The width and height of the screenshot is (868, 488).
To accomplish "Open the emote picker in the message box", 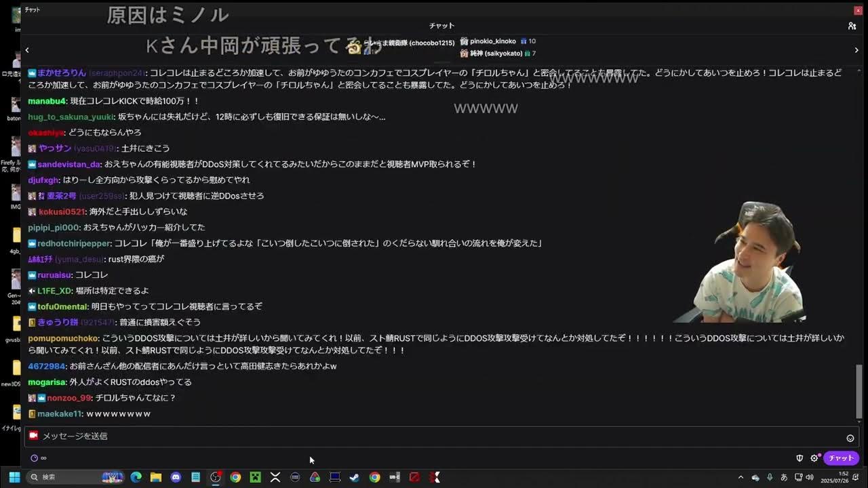I will [x=850, y=438].
